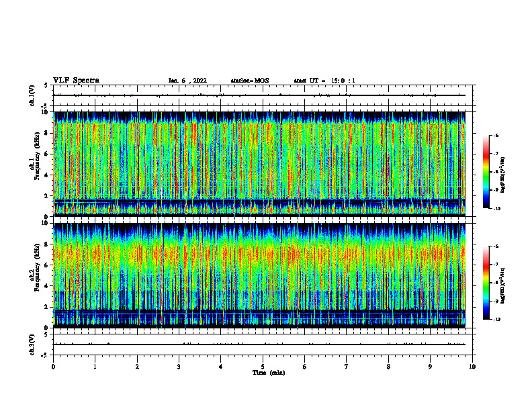Screen dimensions: 532x411
Task: Click the ch.1 voltage waveform trace
Action: click(259, 95)
